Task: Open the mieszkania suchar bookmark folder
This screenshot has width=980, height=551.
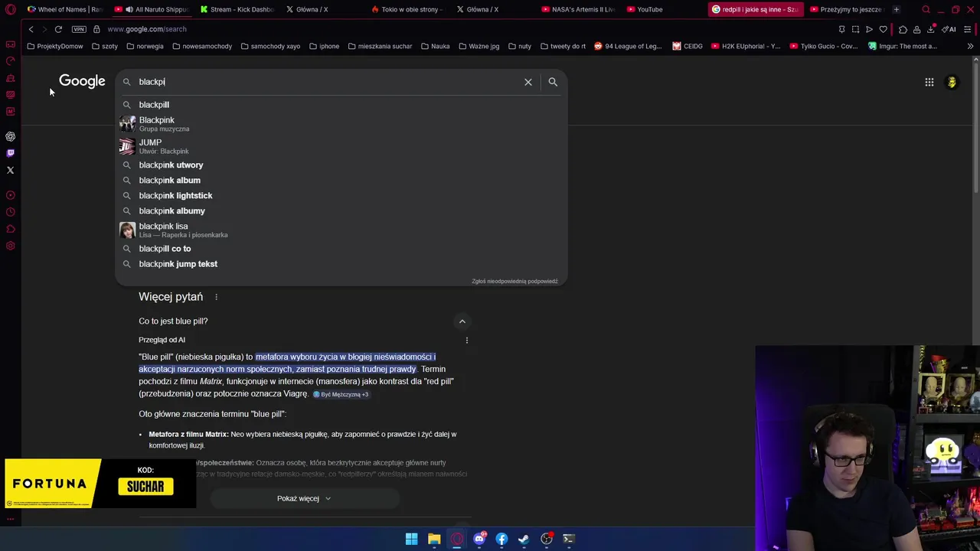Action: pyautogui.click(x=380, y=46)
